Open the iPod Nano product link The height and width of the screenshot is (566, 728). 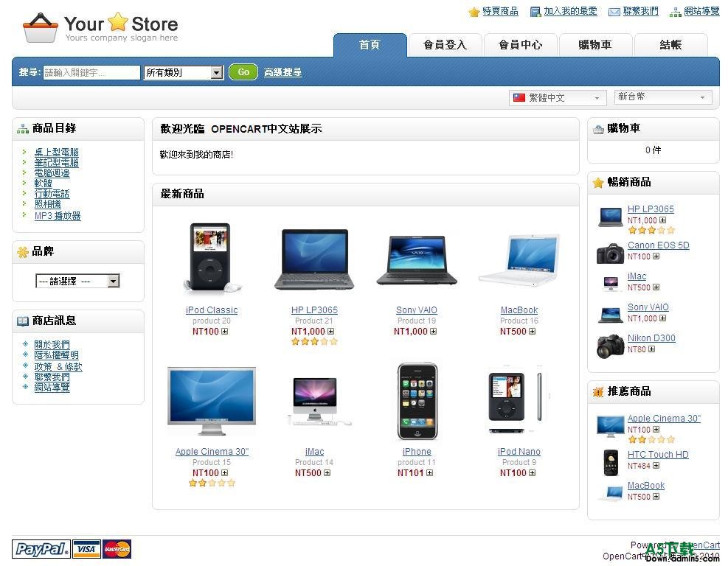[x=519, y=452]
